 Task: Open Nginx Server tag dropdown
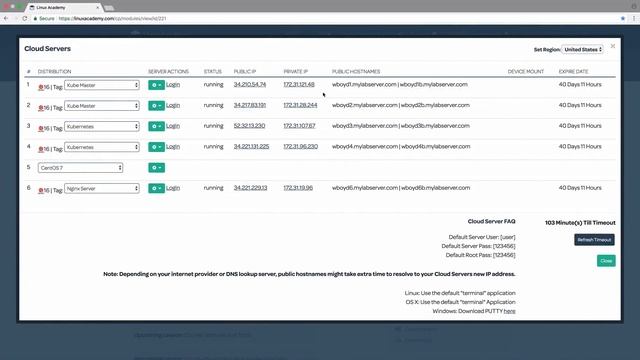tap(102, 189)
